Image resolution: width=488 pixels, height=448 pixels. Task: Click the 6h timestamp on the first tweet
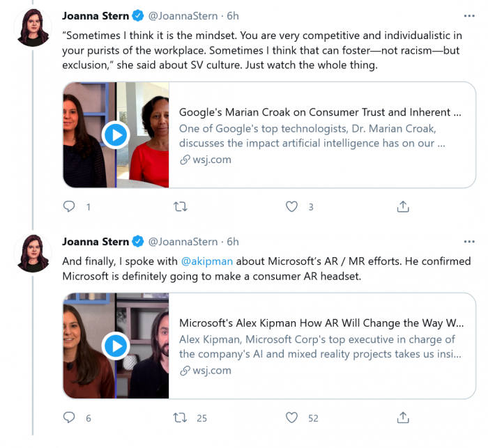(233, 16)
